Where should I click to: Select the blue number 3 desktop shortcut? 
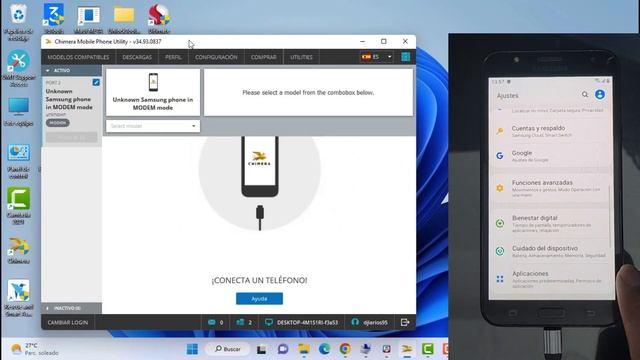(54, 18)
